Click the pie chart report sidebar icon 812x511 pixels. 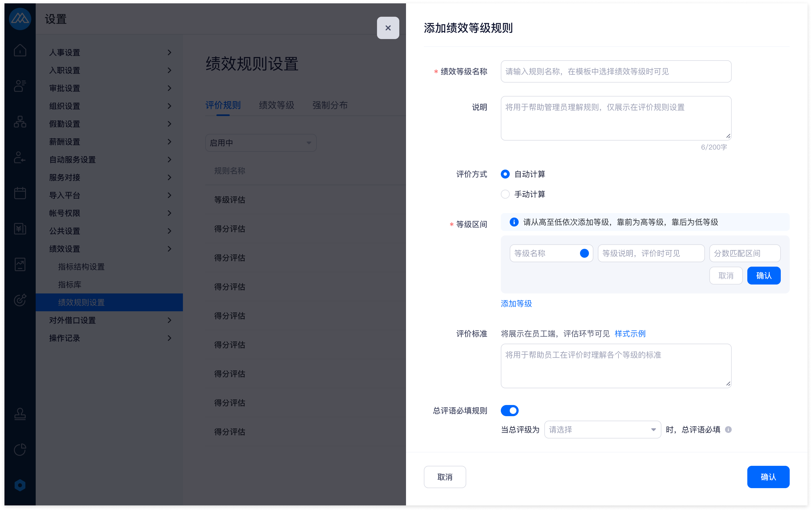[20, 449]
